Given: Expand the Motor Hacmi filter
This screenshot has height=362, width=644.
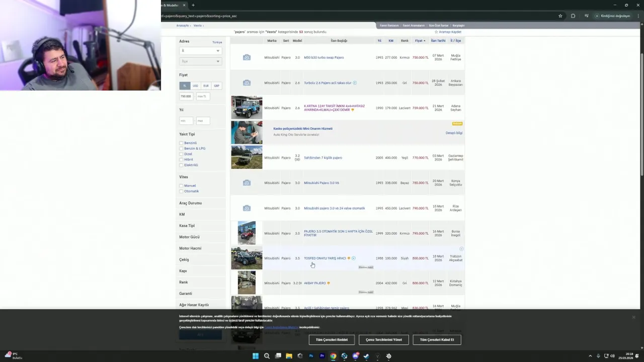Looking at the screenshot, I should point(190,248).
